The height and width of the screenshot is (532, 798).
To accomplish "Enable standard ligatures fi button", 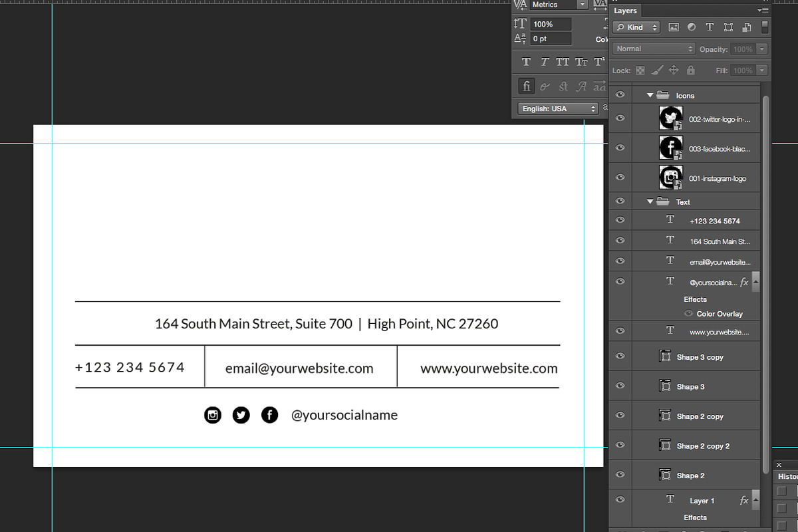I will 527,86.
